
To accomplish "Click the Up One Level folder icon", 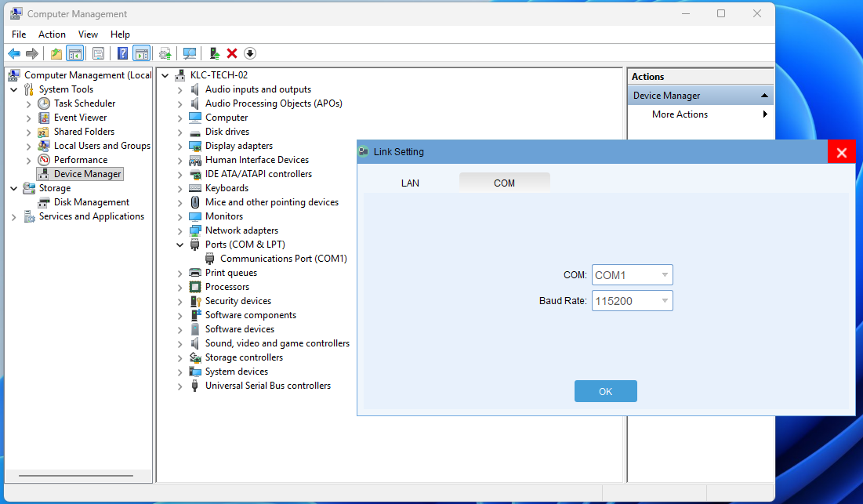I will (56, 53).
